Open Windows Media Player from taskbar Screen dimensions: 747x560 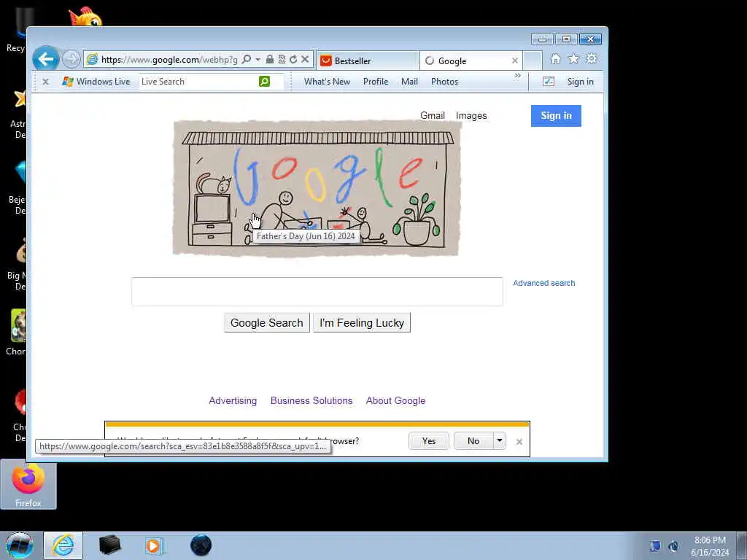(x=154, y=545)
